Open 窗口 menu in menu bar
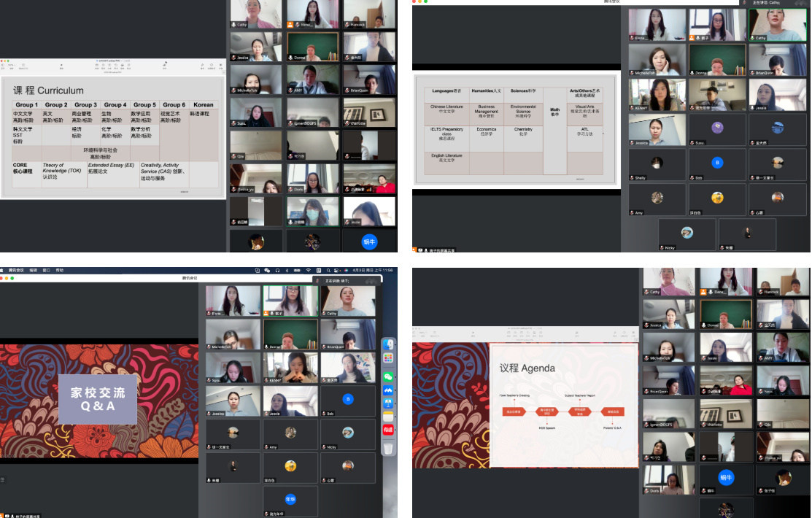The width and height of the screenshot is (812, 518). pyautogui.click(x=46, y=271)
